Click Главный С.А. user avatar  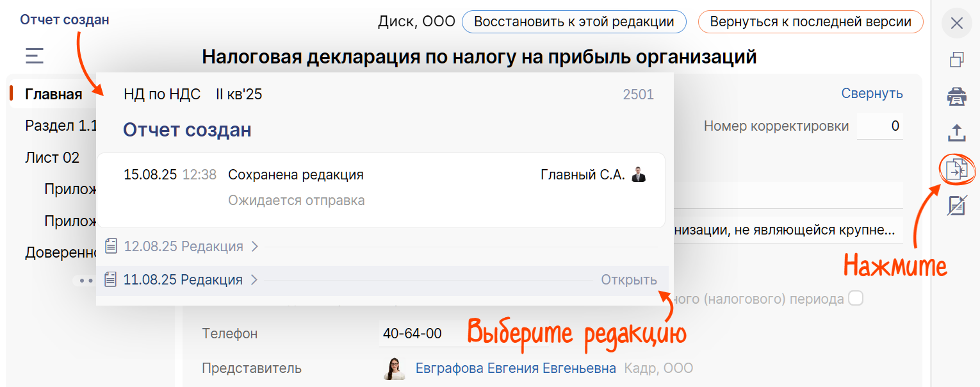639,174
